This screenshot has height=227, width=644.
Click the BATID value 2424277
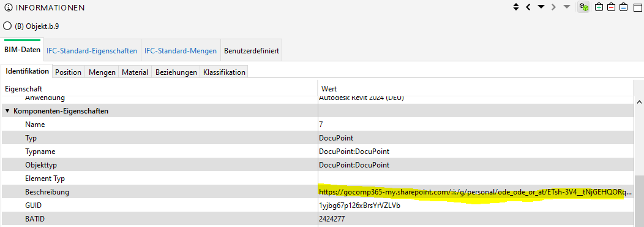point(332,219)
